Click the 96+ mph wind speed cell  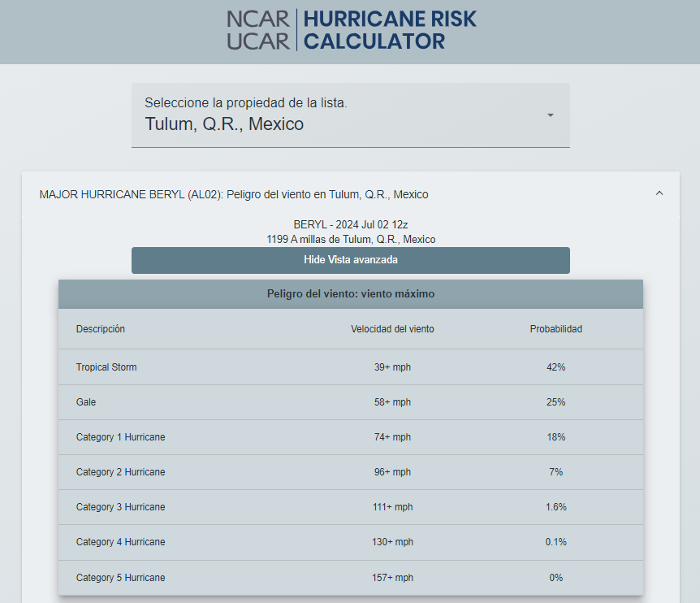[392, 472]
